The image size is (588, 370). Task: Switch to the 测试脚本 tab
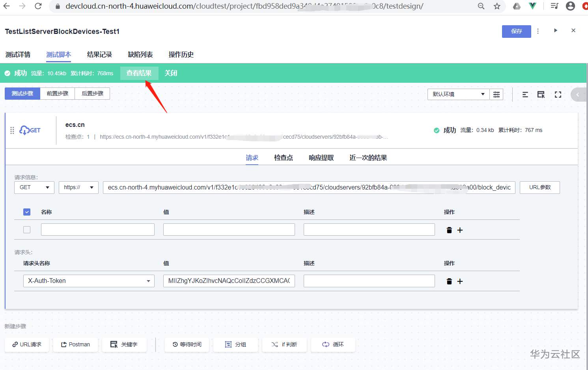click(x=59, y=55)
